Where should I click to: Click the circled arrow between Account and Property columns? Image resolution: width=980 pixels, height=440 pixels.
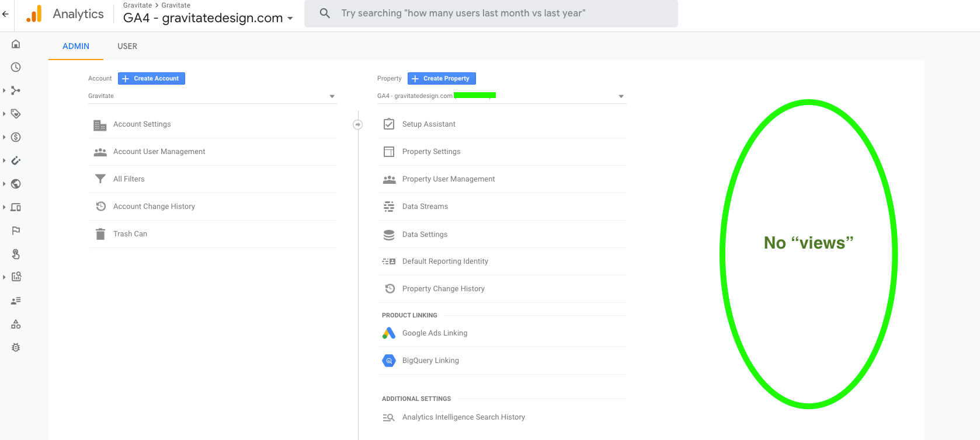point(358,124)
